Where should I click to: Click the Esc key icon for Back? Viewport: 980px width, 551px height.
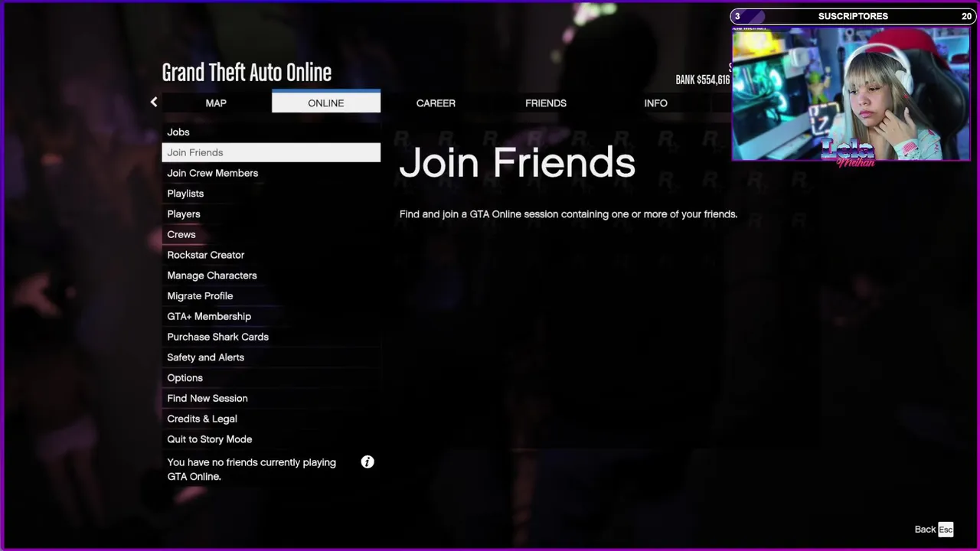coord(946,529)
